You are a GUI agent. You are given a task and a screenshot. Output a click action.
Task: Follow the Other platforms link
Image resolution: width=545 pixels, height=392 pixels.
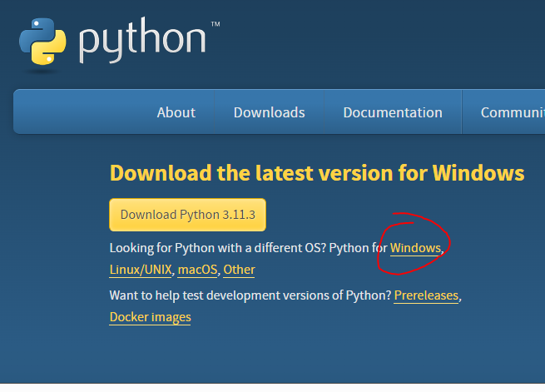[239, 270]
